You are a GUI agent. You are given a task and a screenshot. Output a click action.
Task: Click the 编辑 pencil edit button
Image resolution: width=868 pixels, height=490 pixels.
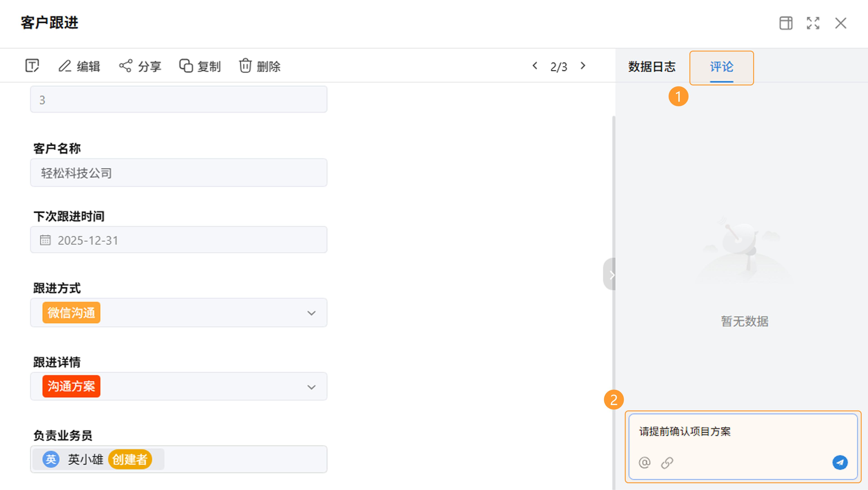pos(80,66)
